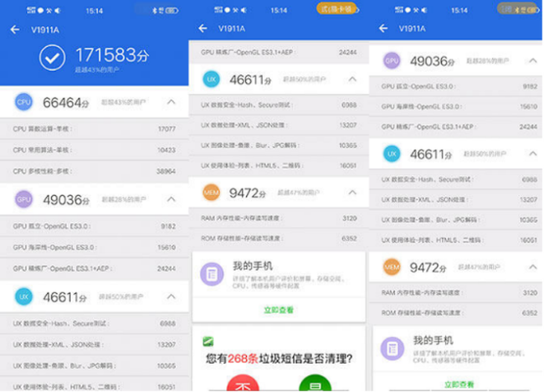Viewport: 544px width, 392px height.
Task: Tap CPU row with value 10423
Action: 95,151
